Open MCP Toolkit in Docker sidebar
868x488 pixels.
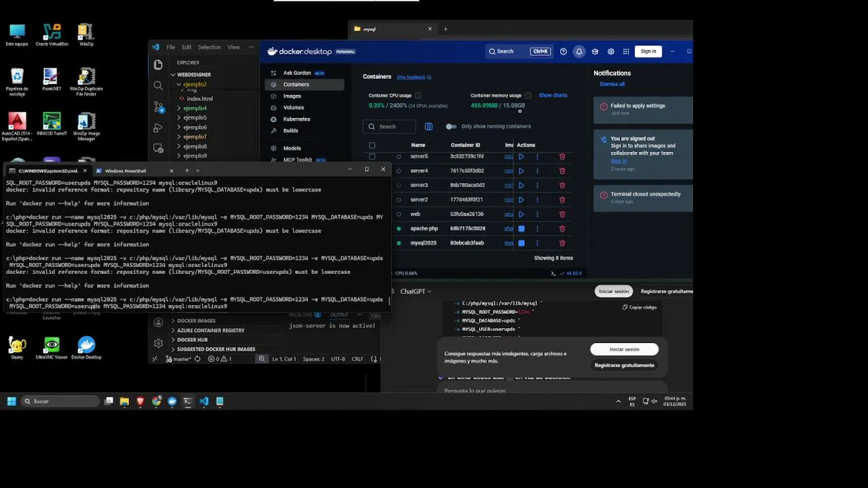(304, 160)
